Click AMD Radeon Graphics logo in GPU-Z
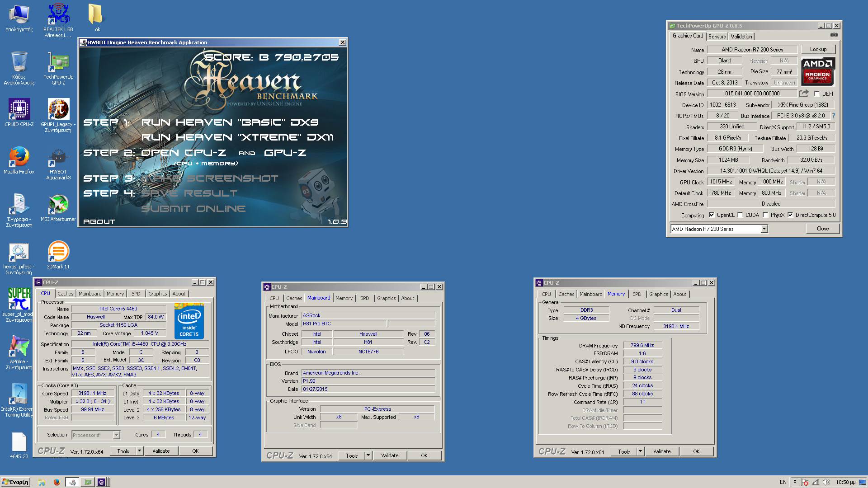This screenshot has height=488, width=868. (818, 71)
